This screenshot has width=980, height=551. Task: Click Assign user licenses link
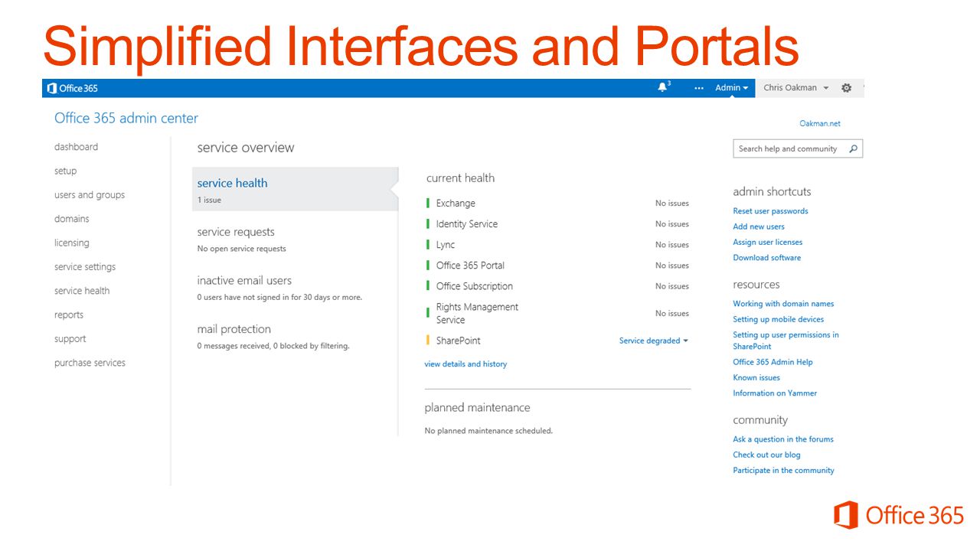tap(768, 242)
